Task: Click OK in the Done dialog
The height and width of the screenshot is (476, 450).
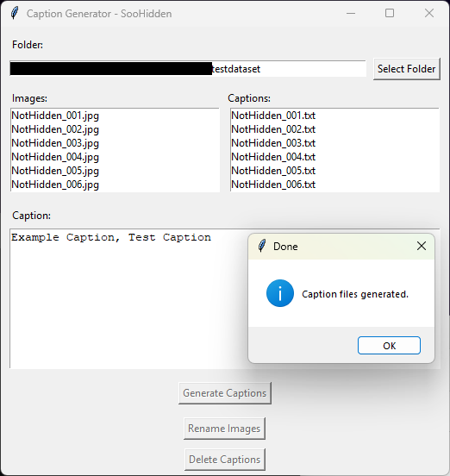Action: click(389, 346)
